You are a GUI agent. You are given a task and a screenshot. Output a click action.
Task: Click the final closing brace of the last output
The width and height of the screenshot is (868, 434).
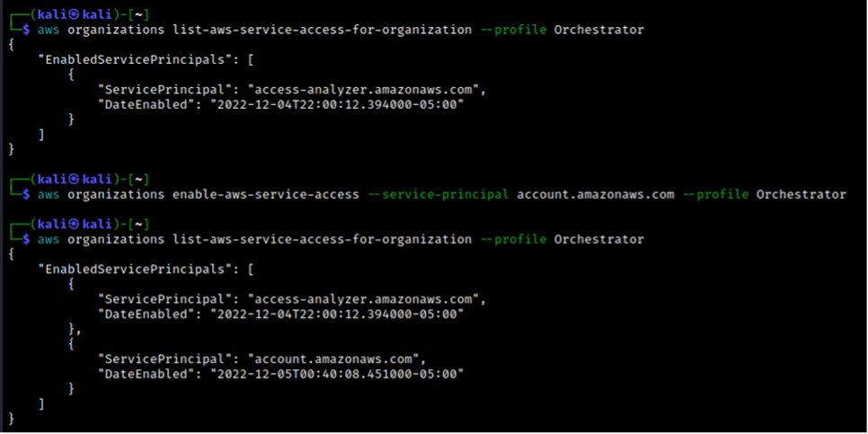click(12, 418)
